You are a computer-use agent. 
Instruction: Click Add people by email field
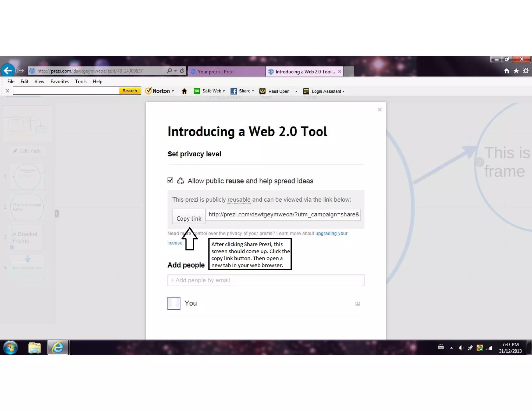point(265,280)
